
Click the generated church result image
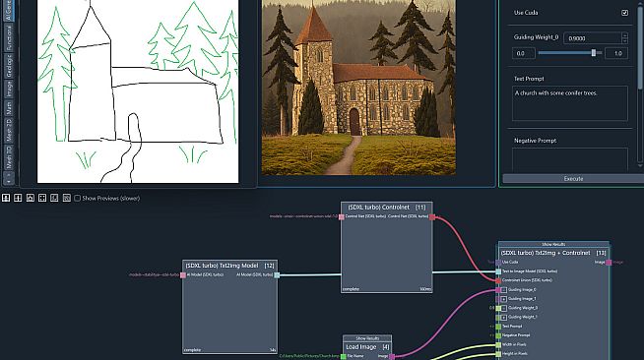click(358, 88)
